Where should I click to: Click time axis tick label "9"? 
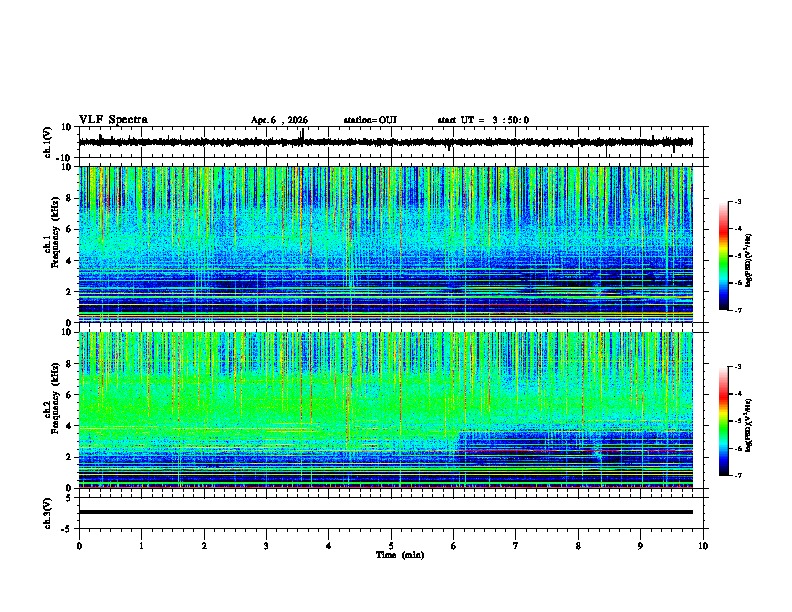coord(640,546)
